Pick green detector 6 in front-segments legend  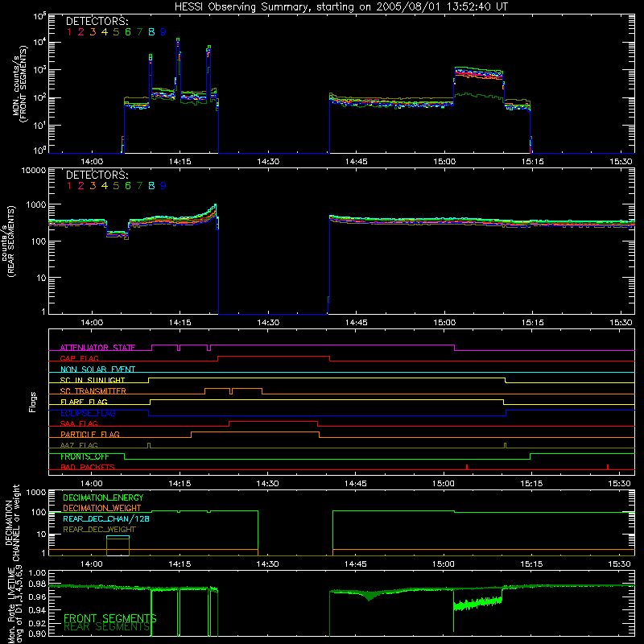(x=128, y=32)
